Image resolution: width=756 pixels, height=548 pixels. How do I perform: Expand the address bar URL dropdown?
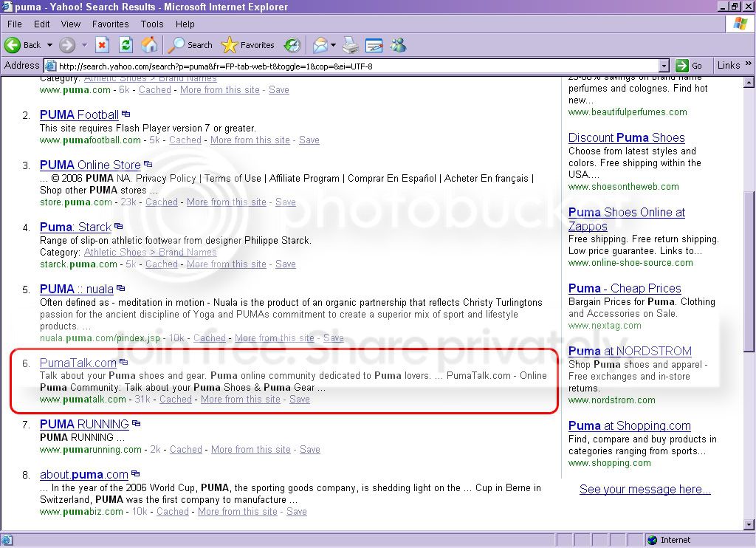click(x=664, y=66)
